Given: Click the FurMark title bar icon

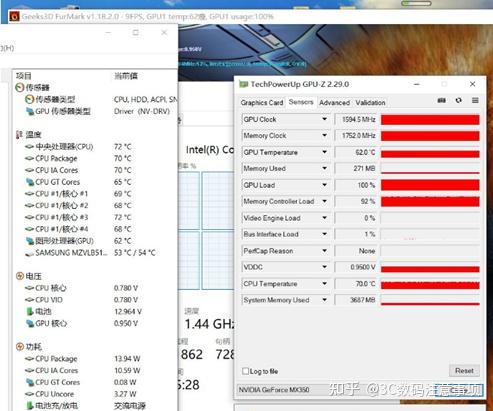Looking at the screenshot, I should tap(14, 16).
